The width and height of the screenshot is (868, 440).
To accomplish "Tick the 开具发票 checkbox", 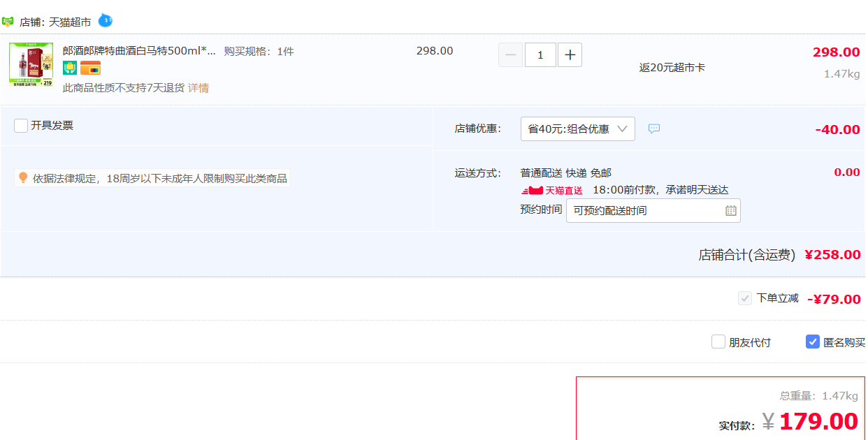I will (21, 126).
